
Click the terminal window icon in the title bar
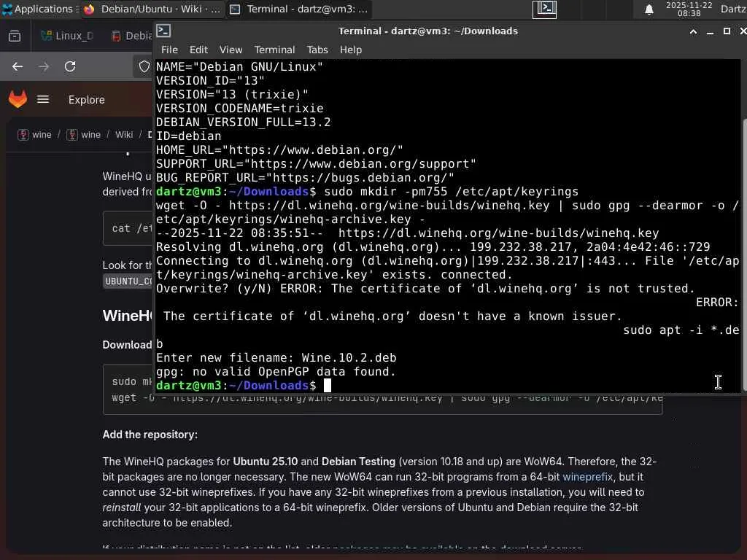pos(163,31)
